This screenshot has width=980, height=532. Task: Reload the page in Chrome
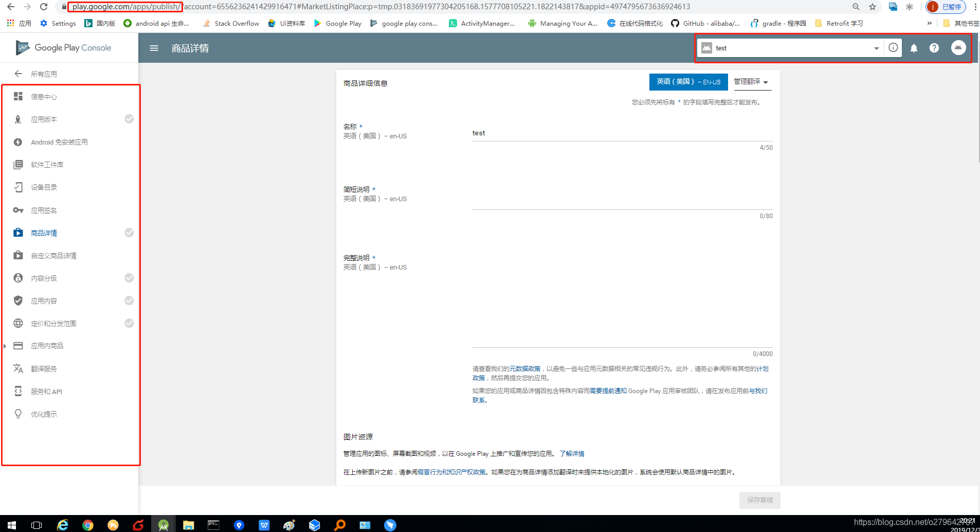pyautogui.click(x=44, y=7)
